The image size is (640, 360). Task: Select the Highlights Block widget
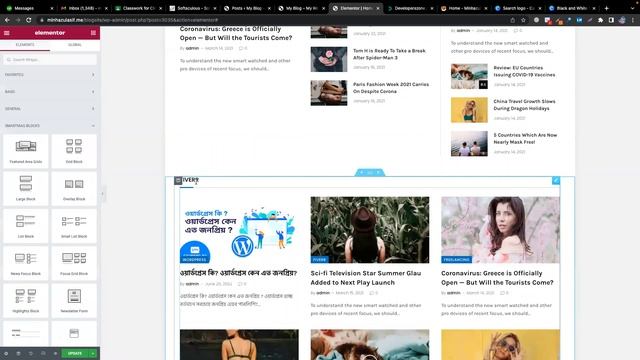26,301
